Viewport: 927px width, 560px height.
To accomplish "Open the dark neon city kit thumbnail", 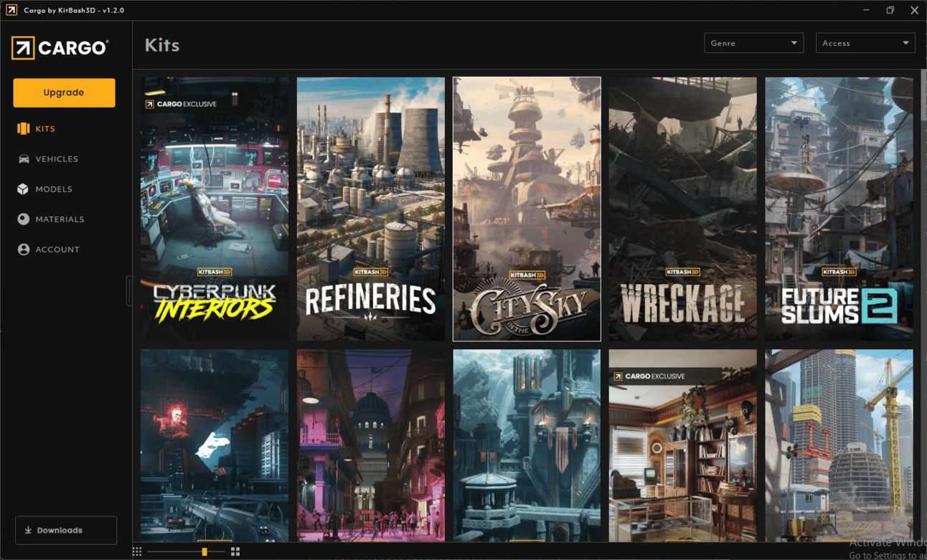I will click(215, 445).
